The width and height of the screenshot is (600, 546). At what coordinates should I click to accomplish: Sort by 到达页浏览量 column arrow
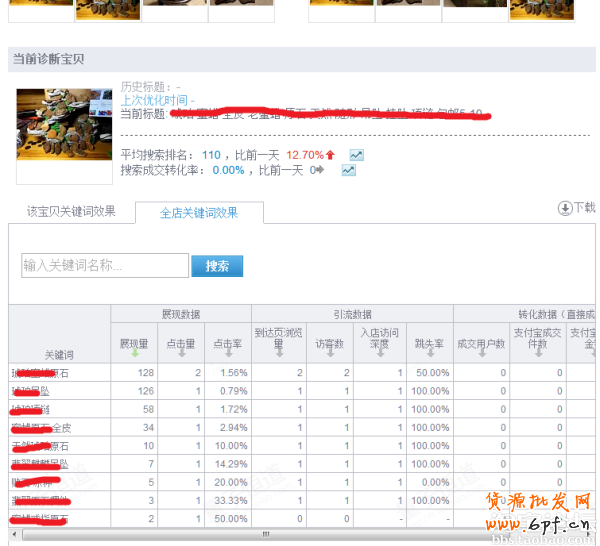(x=279, y=354)
